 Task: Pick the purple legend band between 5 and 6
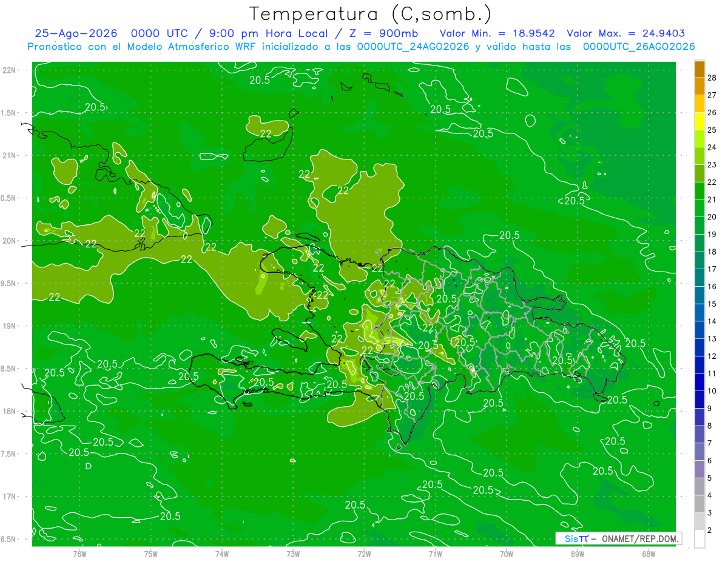tap(699, 469)
